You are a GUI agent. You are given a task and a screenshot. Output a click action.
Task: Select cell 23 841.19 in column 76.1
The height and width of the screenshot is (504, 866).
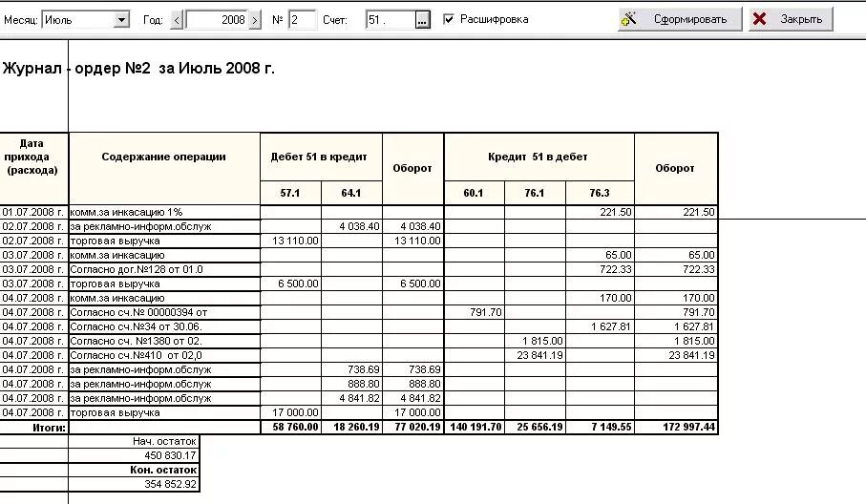(x=535, y=355)
